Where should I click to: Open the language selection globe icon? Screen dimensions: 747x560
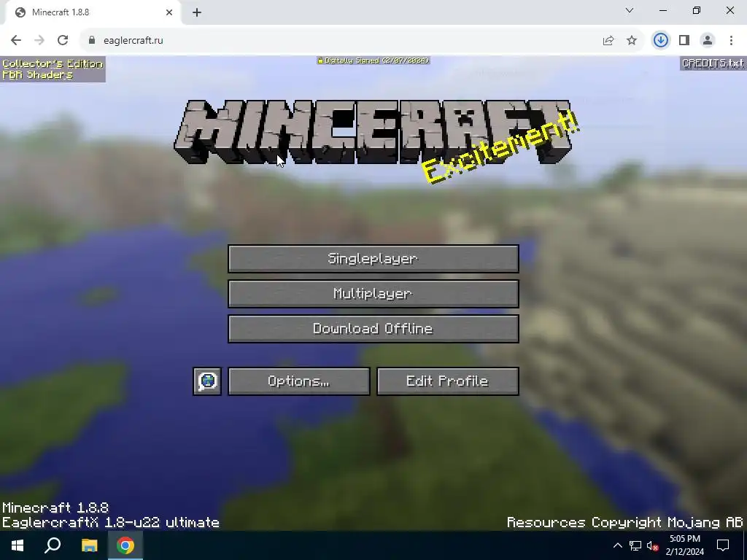point(207,381)
